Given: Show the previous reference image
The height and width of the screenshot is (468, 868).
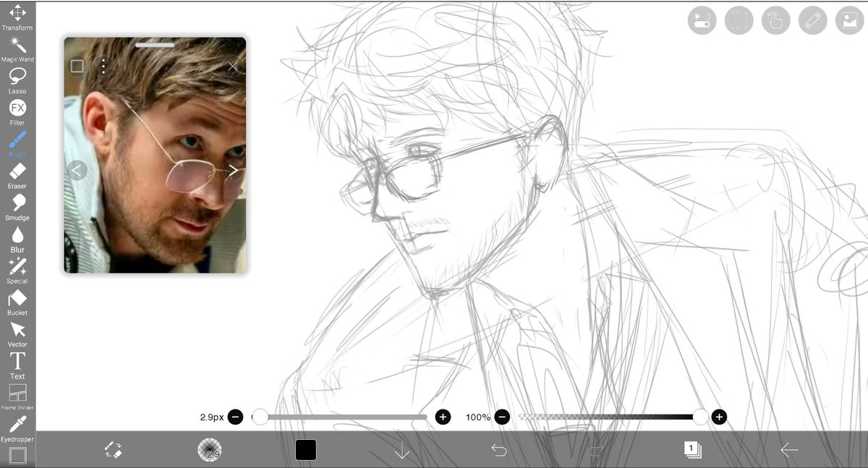Looking at the screenshot, I should [77, 171].
